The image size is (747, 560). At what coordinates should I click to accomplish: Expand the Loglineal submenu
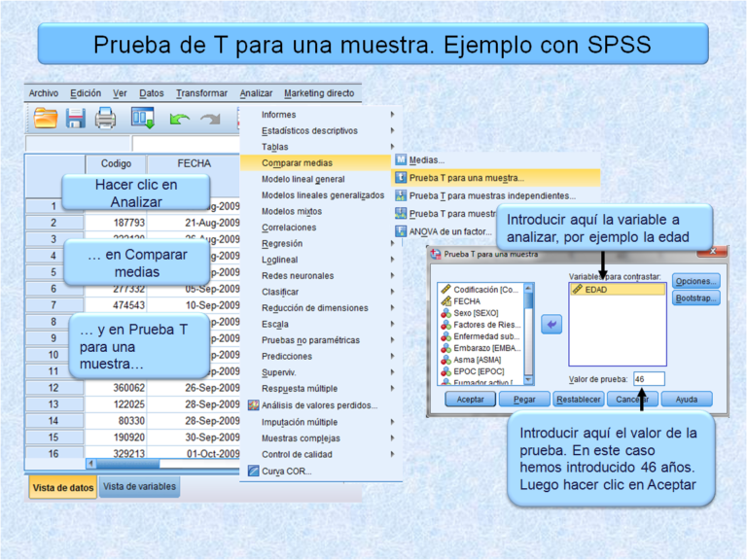coord(392,260)
